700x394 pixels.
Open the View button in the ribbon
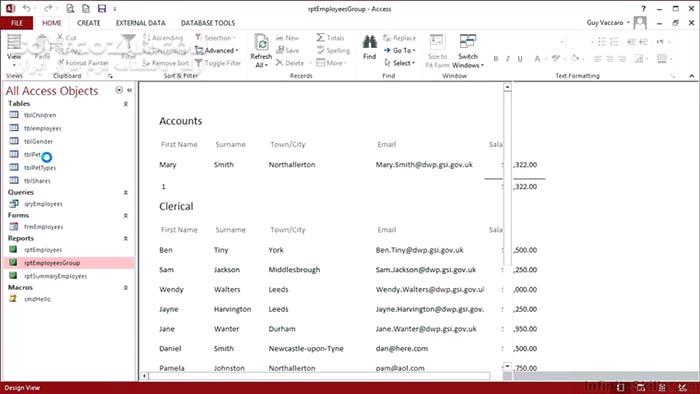[14, 49]
